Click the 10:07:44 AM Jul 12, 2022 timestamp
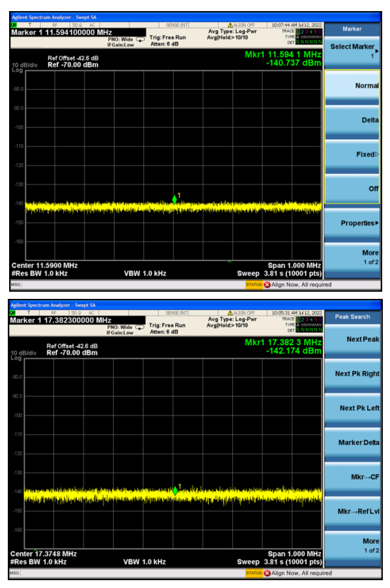Image resolution: width=390 pixels, height=588 pixels. click(297, 25)
